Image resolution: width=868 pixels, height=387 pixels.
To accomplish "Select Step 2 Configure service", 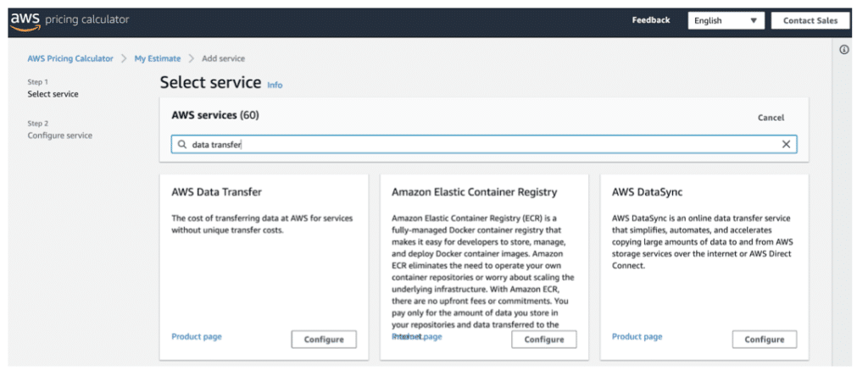I will [x=59, y=135].
